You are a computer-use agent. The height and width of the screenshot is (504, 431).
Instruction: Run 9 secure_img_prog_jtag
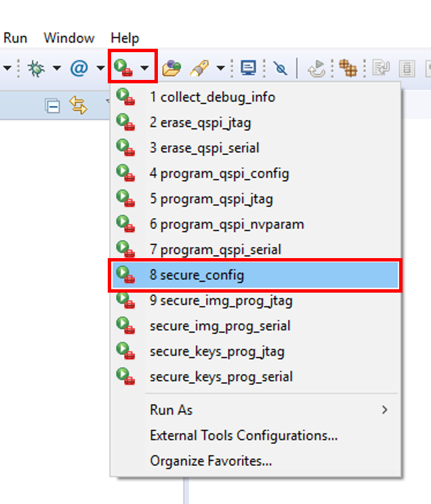[x=255, y=301]
